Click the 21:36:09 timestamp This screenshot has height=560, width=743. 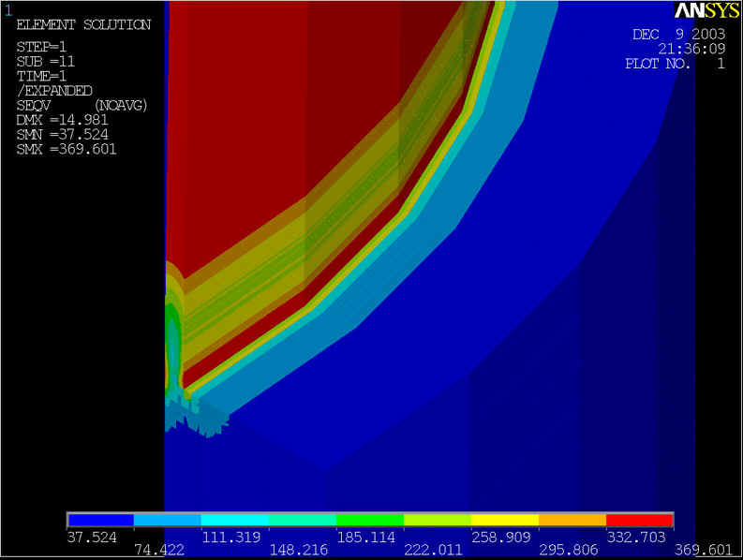click(x=691, y=49)
